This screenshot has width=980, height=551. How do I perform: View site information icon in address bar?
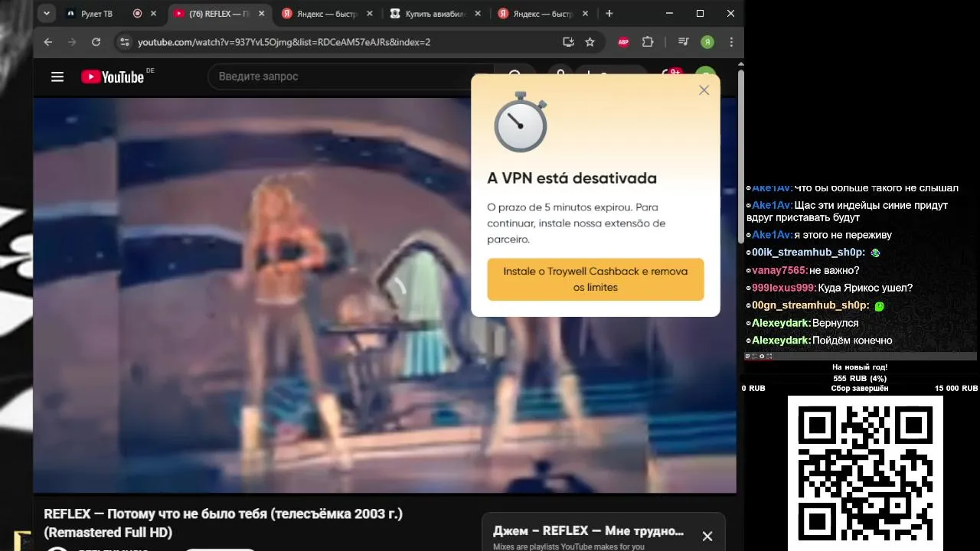pyautogui.click(x=125, y=42)
